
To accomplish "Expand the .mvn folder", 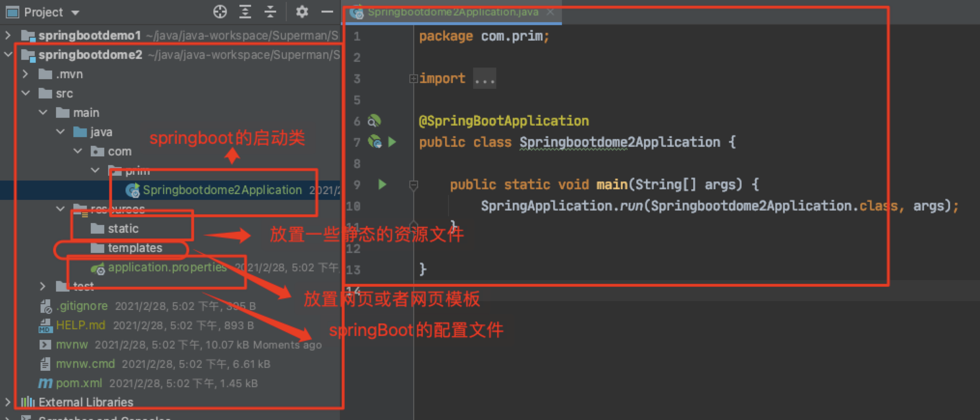I will [26, 74].
